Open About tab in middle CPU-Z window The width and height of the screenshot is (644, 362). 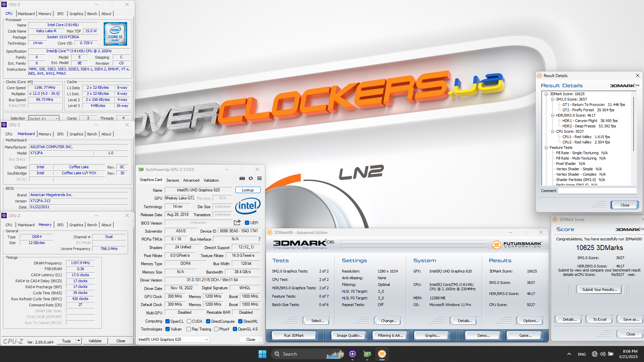(x=106, y=134)
